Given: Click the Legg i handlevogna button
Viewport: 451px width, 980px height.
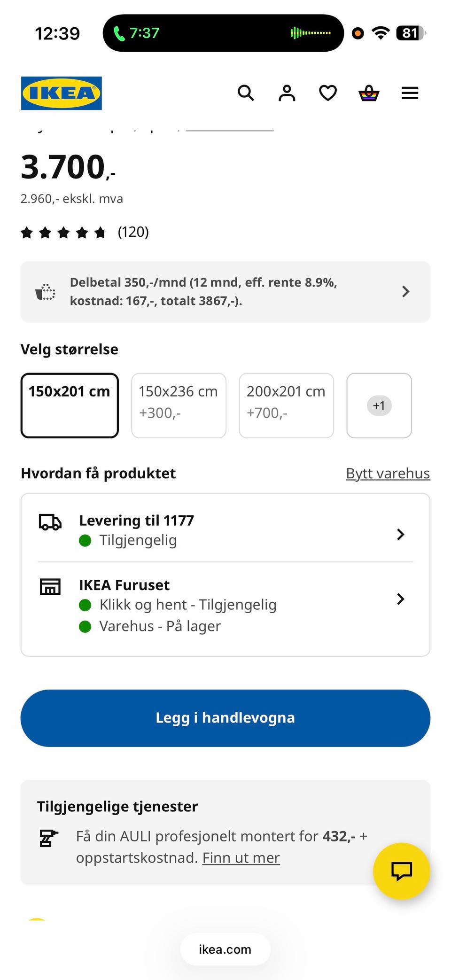Looking at the screenshot, I should tap(225, 718).
